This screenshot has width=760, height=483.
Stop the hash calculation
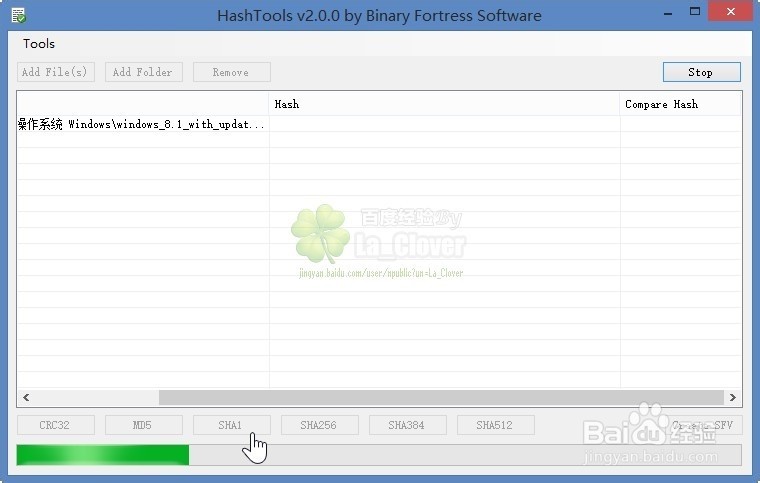coord(701,72)
